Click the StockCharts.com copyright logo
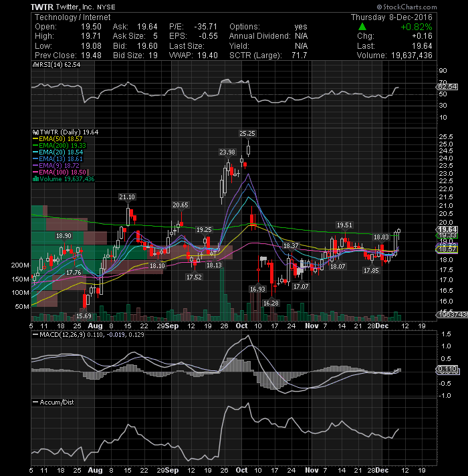 pos(406,7)
